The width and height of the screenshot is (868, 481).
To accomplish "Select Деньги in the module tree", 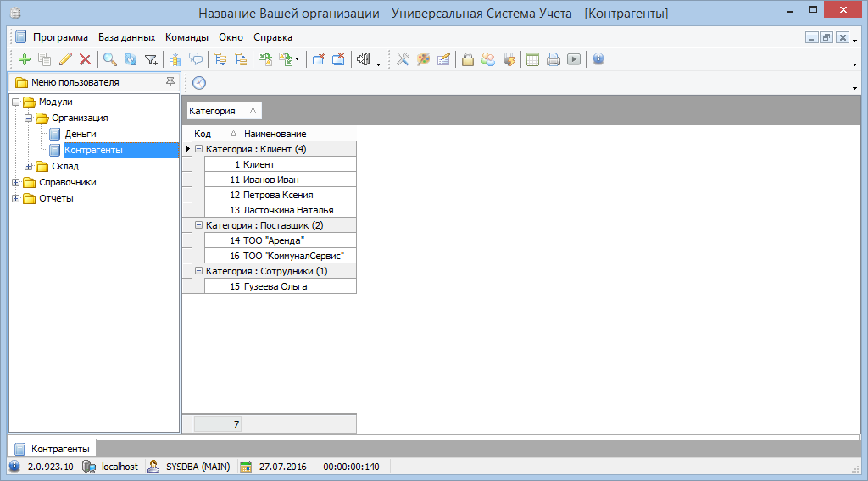I will pos(81,134).
